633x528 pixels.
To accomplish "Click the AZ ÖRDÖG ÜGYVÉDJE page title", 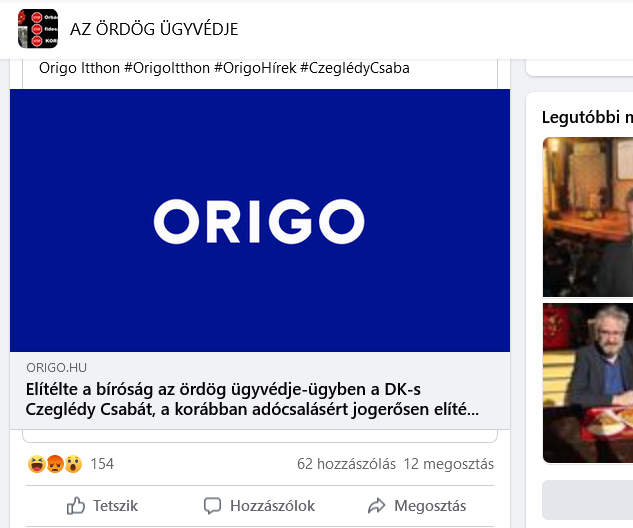I will click(154, 29).
